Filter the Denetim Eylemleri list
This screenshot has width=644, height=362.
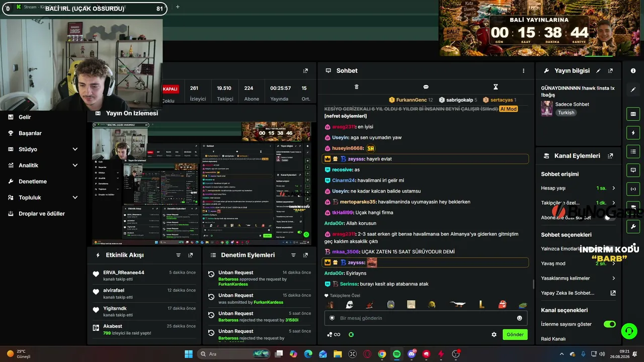pos(293,255)
